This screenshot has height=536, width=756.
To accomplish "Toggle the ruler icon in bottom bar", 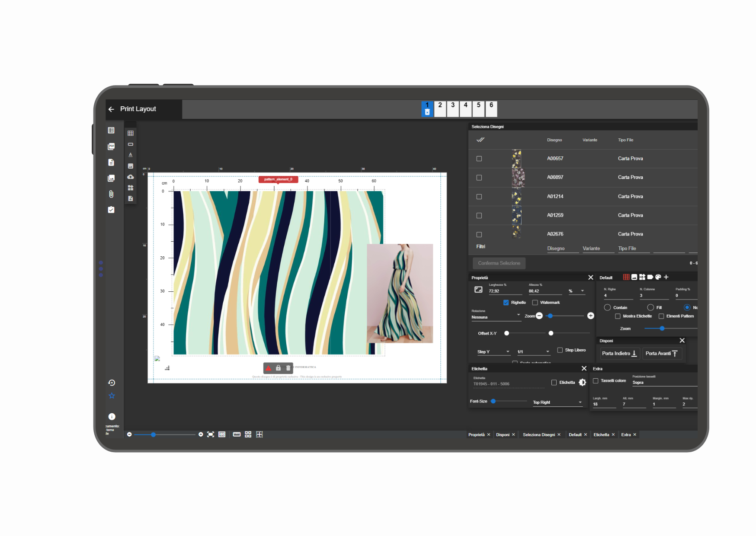I will tap(237, 434).
